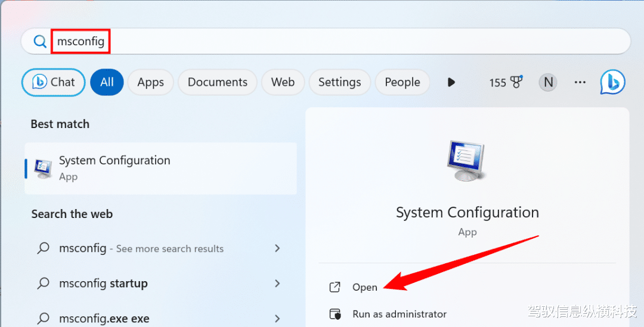644x327 pixels.
Task: Switch to the Documents filter tab
Action: click(217, 82)
